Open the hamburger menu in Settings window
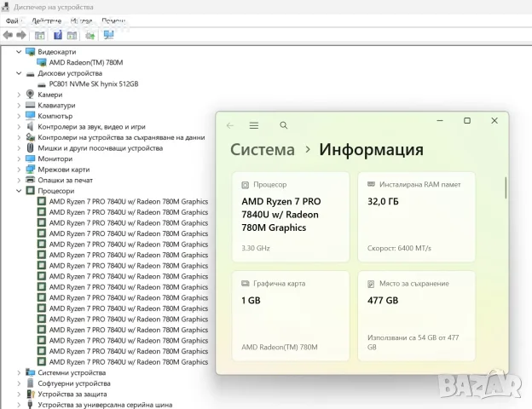Screen dimensions: 532x409 [254, 125]
